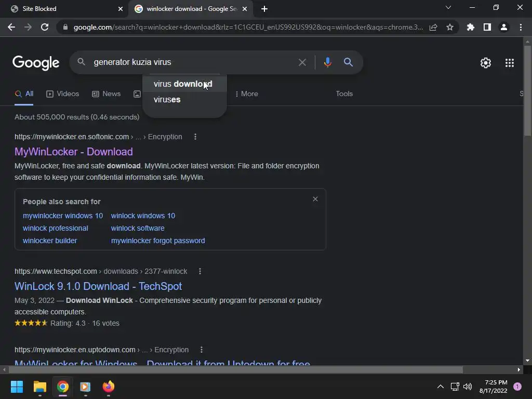Screen dimensions: 532x399
Task: Click the Chrome taskbar icon
Action: (63, 387)
